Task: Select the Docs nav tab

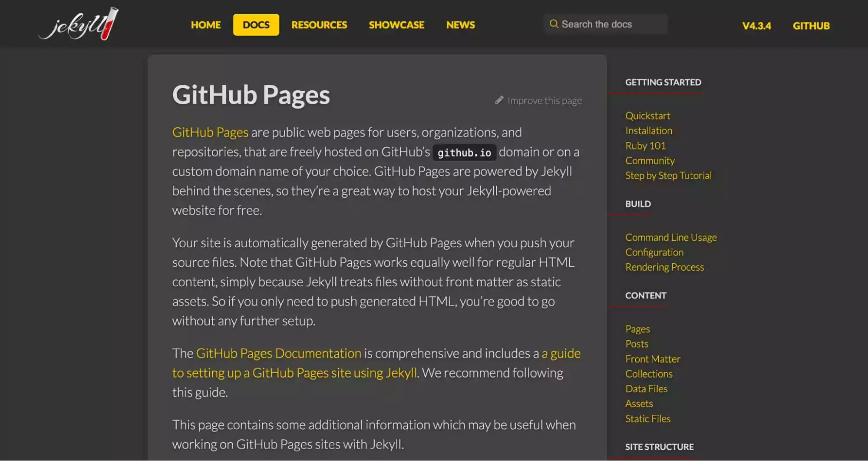Action: pos(256,25)
